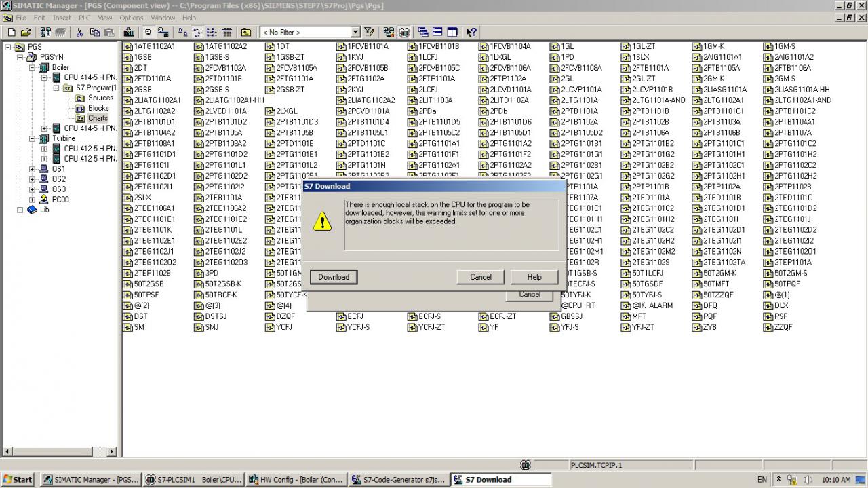Open the View menu
The image size is (868, 488).
[105, 18]
